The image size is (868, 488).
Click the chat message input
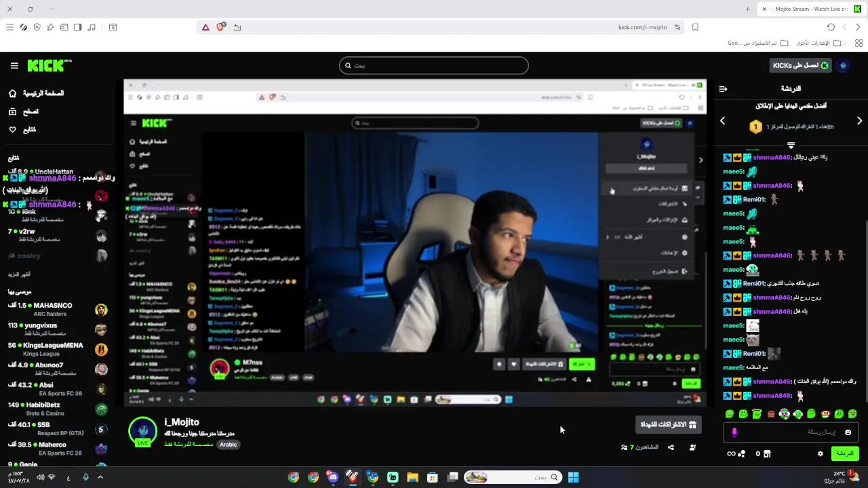(791, 432)
